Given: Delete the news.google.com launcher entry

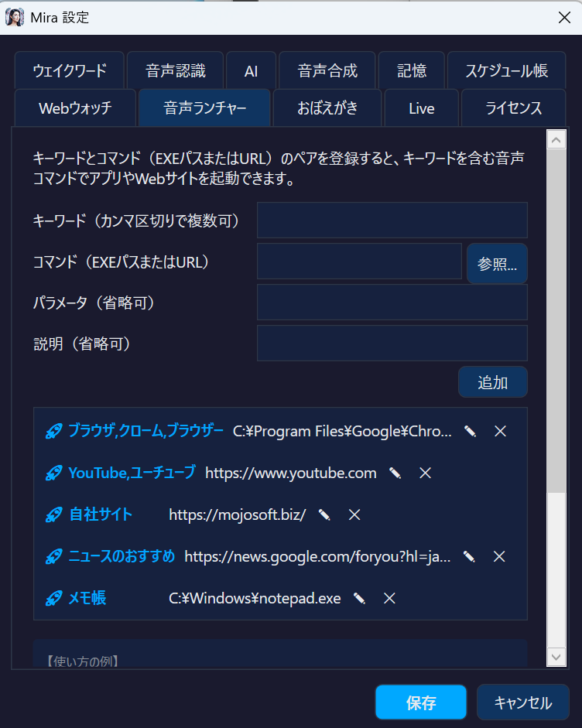Looking at the screenshot, I should click(499, 557).
